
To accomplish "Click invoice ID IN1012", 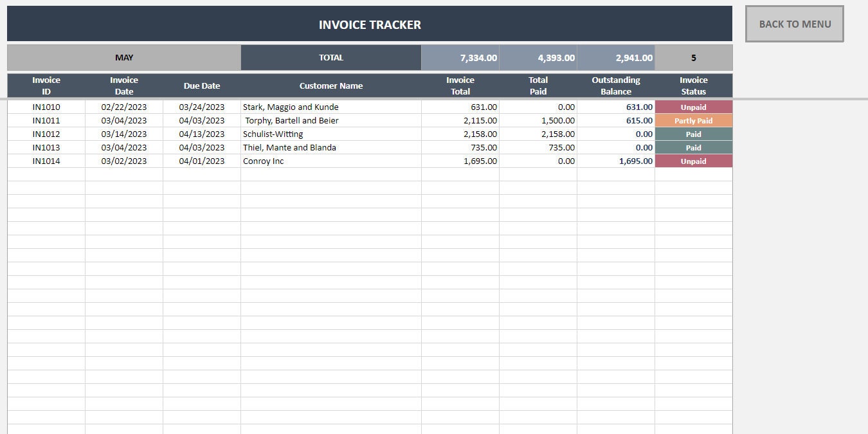I will click(x=46, y=134).
